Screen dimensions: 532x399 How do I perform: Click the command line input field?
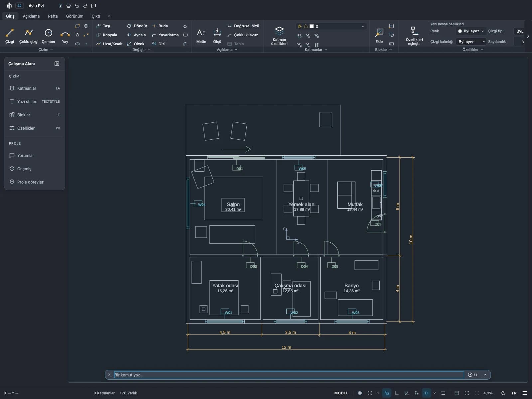click(289, 375)
